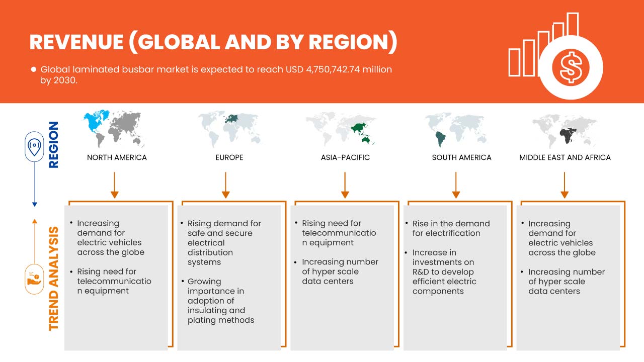Click the vertical REGION heading
The width and height of the screenshot is (644, 362).
pos(53,144)
